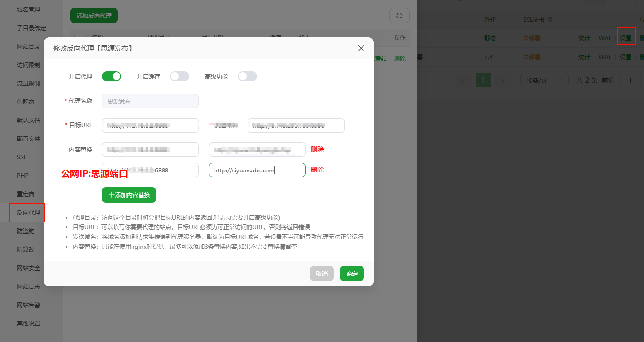Viewport: 644px width, 342px height.
Task: Confirm with the 确定 button
Action: [352, 274]
